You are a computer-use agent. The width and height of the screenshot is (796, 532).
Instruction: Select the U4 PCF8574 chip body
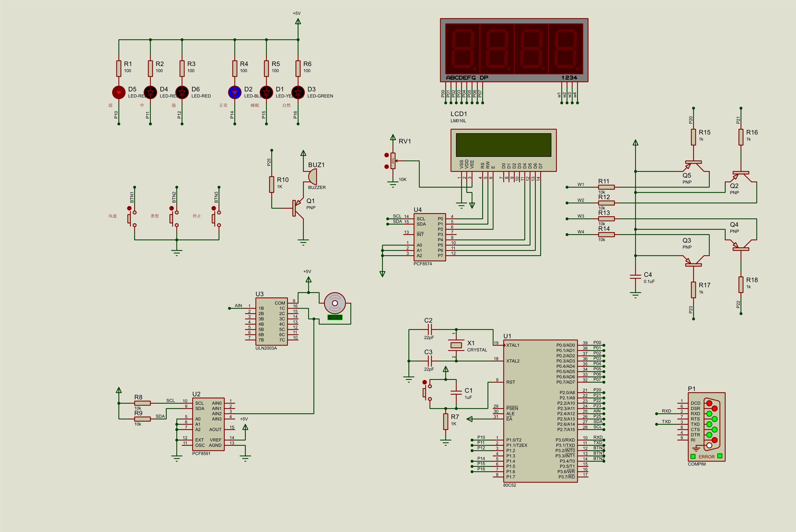430,237
